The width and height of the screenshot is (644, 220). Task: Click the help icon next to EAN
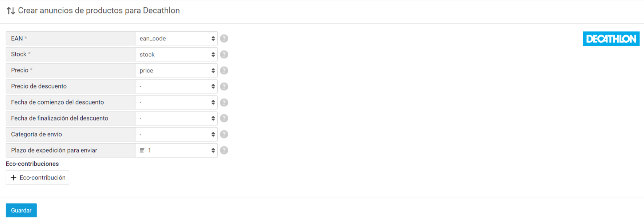[224, 39]
